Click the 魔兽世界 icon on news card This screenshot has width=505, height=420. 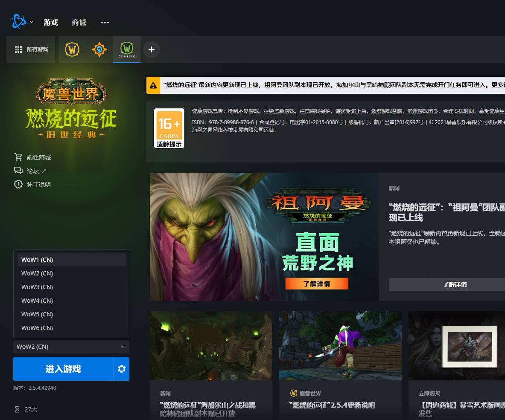point(293,393)
